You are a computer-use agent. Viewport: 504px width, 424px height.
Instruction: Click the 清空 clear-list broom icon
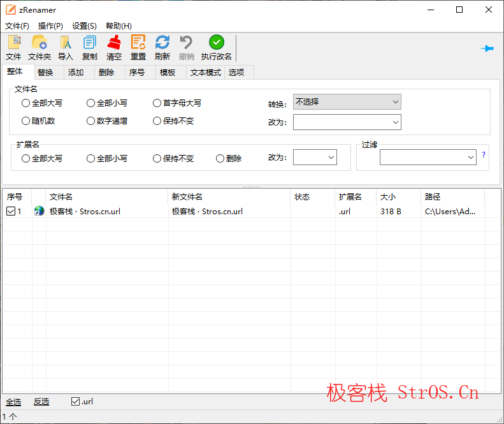tap(114, 43)
